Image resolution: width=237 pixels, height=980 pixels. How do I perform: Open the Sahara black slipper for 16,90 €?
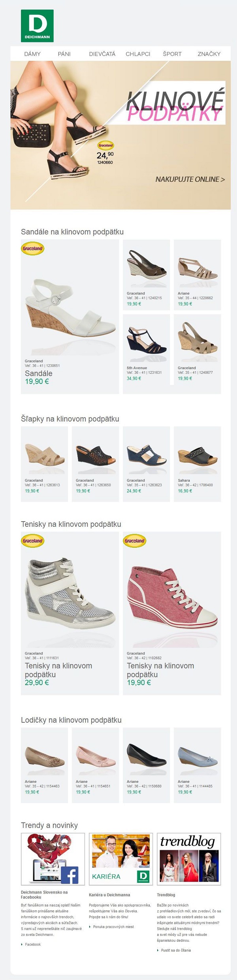pos(197,464)
